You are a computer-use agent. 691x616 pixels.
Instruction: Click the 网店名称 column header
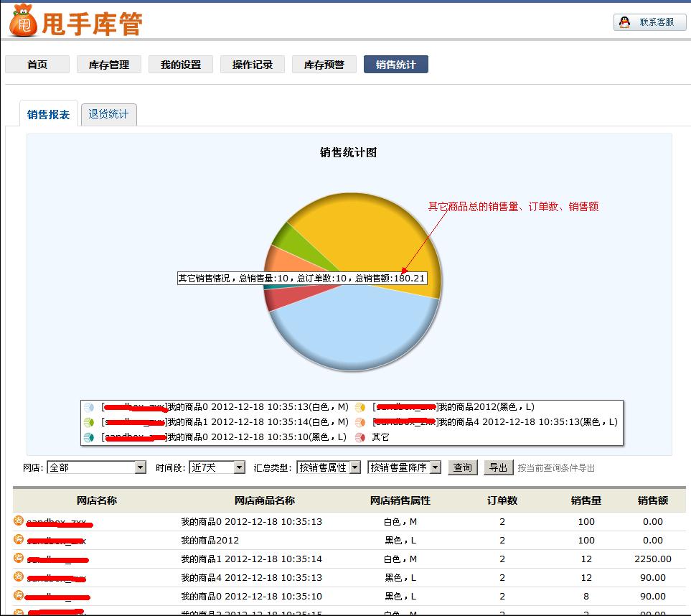pyautogui.click(x=97, y=500)
